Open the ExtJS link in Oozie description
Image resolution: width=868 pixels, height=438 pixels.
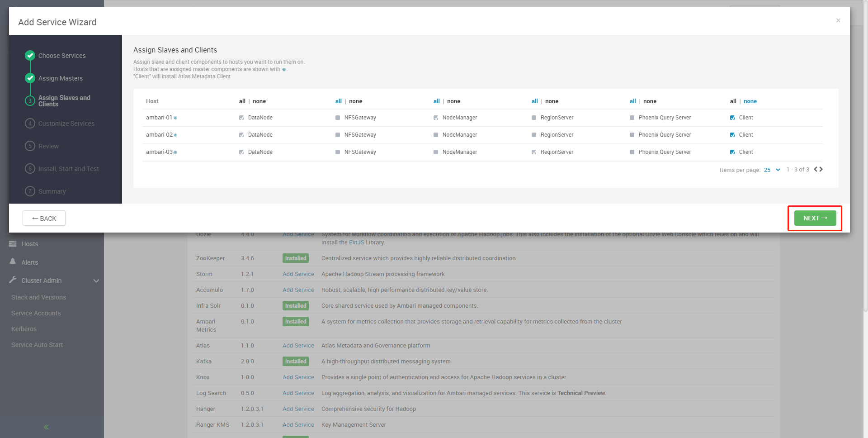tap(356, 243)
